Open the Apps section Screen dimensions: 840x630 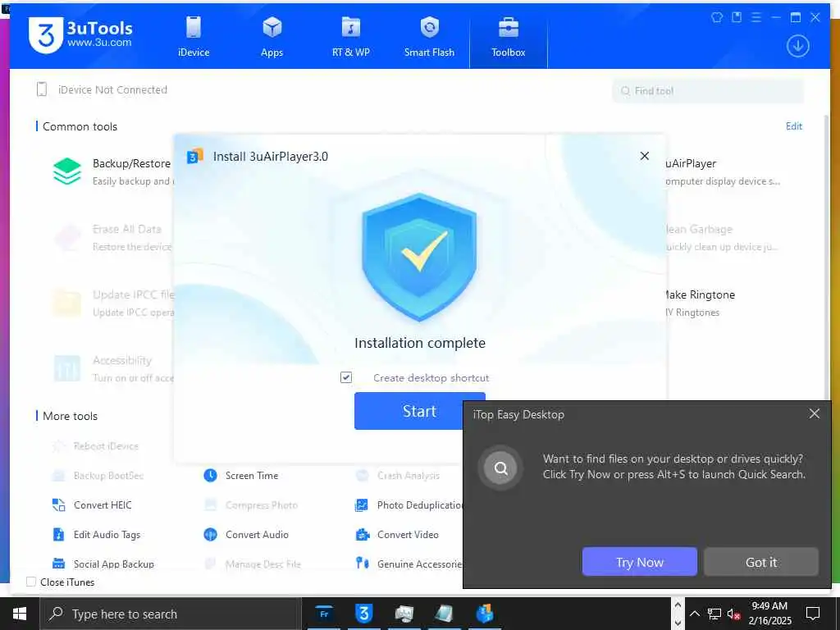(x=272, y=36)
